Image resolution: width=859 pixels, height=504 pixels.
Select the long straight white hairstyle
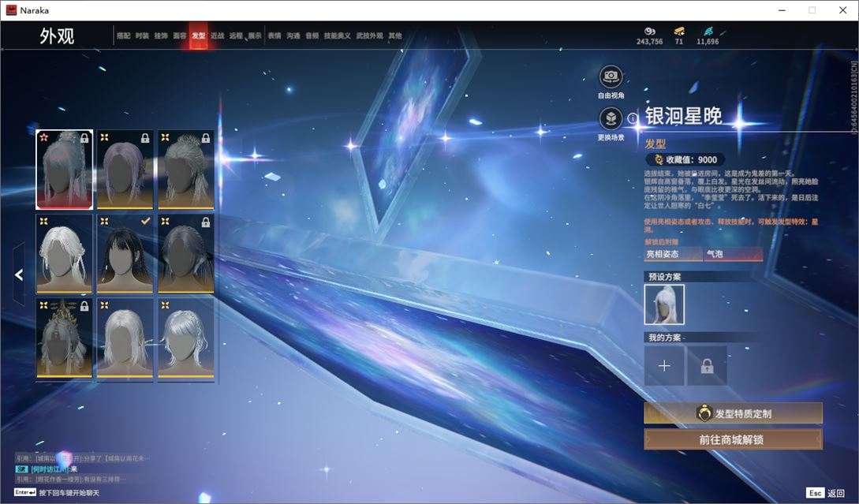pyautogui.click(x=125, y=338)
